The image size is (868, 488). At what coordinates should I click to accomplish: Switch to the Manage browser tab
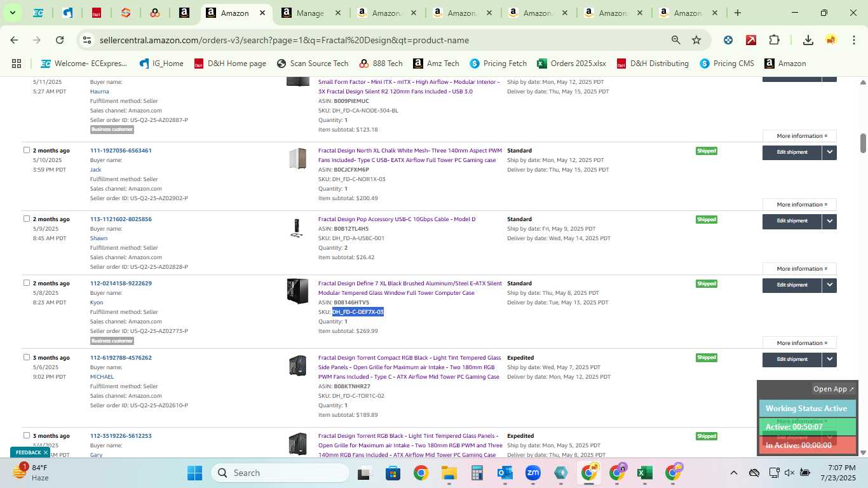click(311, 13)
